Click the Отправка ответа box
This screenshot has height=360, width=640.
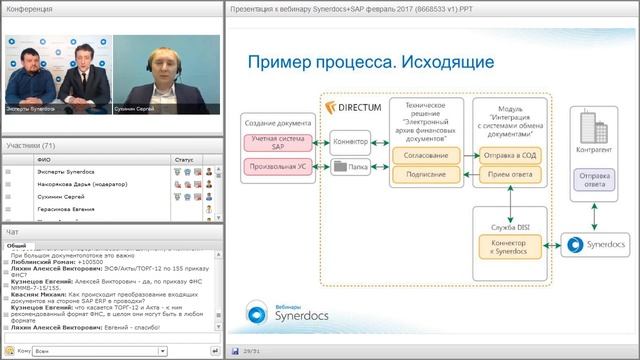[594, 180]
